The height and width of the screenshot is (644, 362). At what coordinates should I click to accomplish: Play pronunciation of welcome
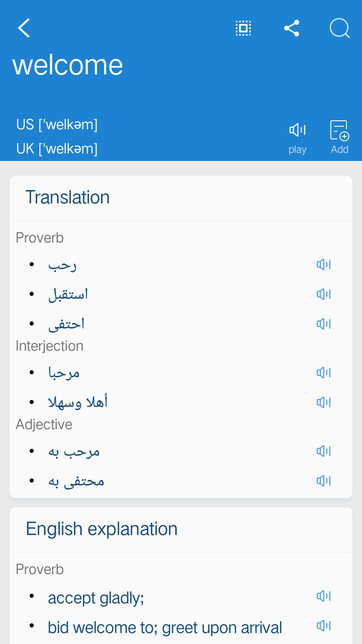pyautogui.click(x=297, y=137)
